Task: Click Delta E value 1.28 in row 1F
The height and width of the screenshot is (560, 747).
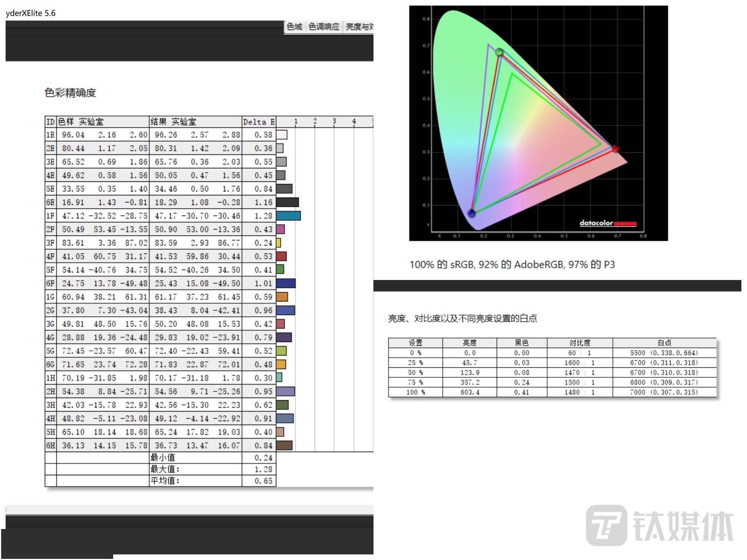Action: click(263, 216)
